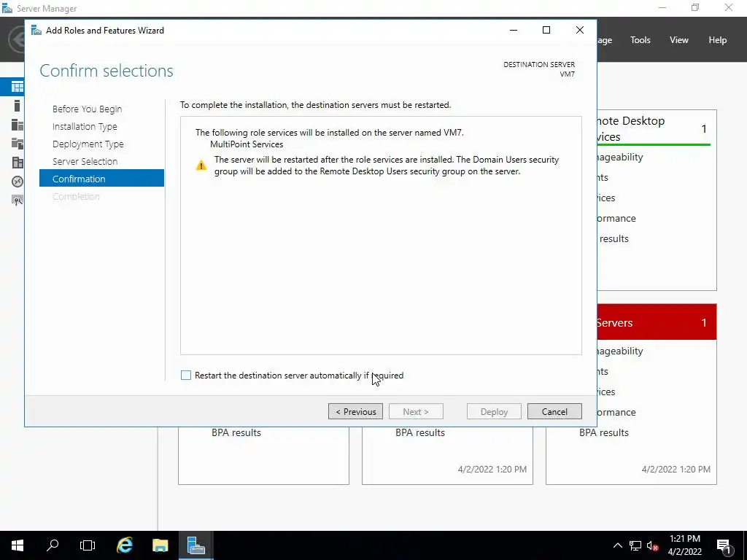This screenshot has height=560, width=747.
Task: Click the network icon in system tray
Action: point(635,545)
